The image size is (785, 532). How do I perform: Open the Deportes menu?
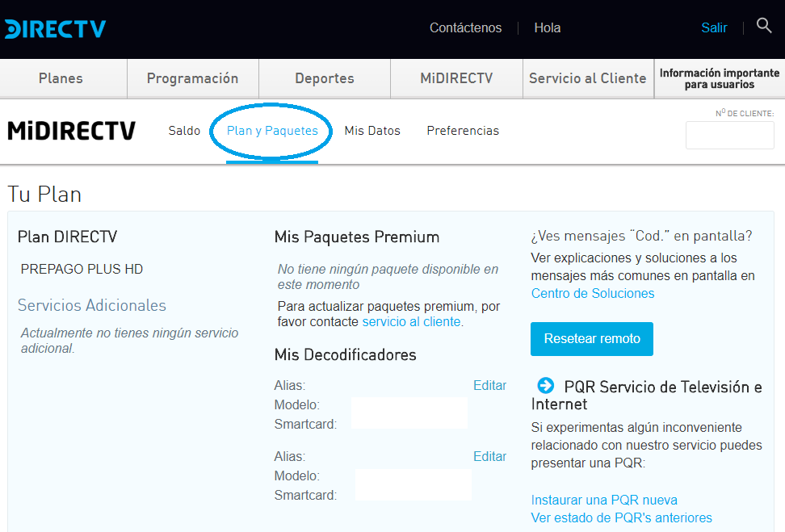[x=325, y=78]
